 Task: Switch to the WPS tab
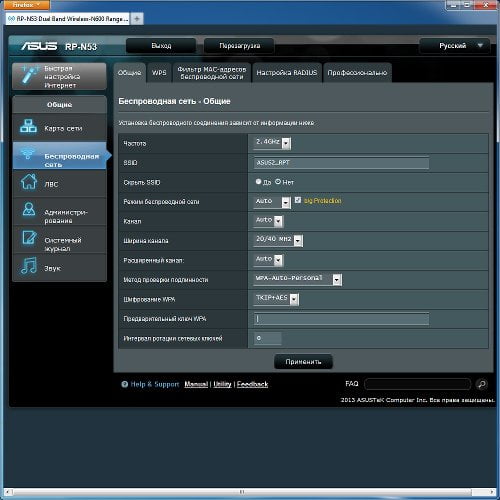point(159,73)
